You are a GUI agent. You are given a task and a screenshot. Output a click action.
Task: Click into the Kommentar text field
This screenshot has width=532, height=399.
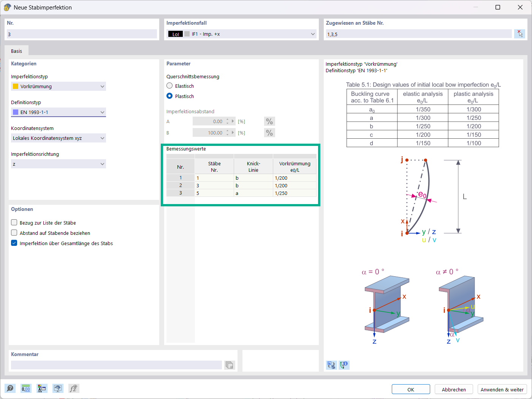point(116,365)
